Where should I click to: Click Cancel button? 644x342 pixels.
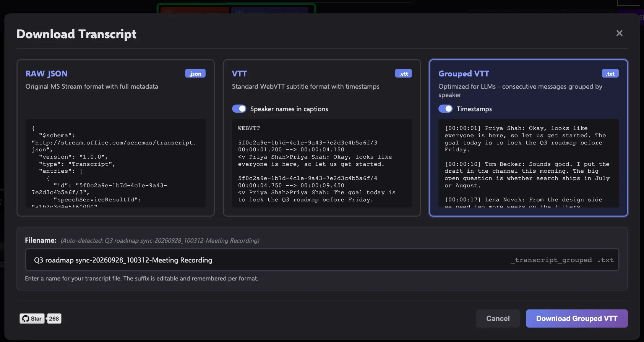(x=498, y=319)
